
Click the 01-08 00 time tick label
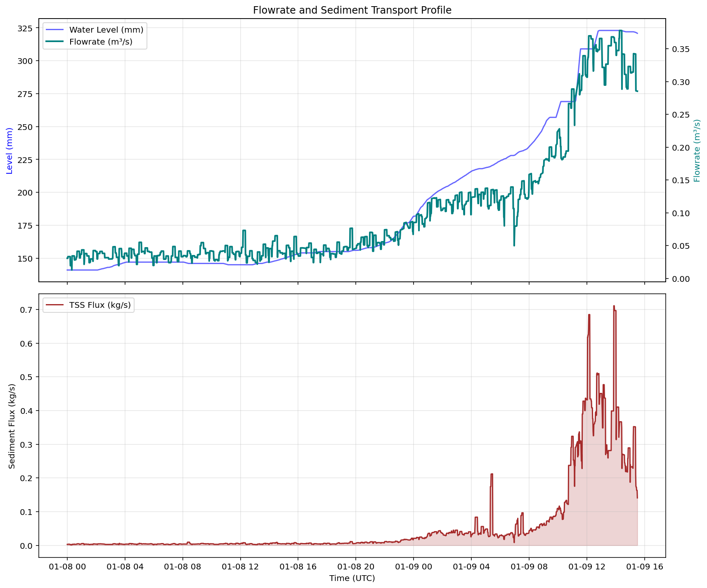[x=67, y=565]
